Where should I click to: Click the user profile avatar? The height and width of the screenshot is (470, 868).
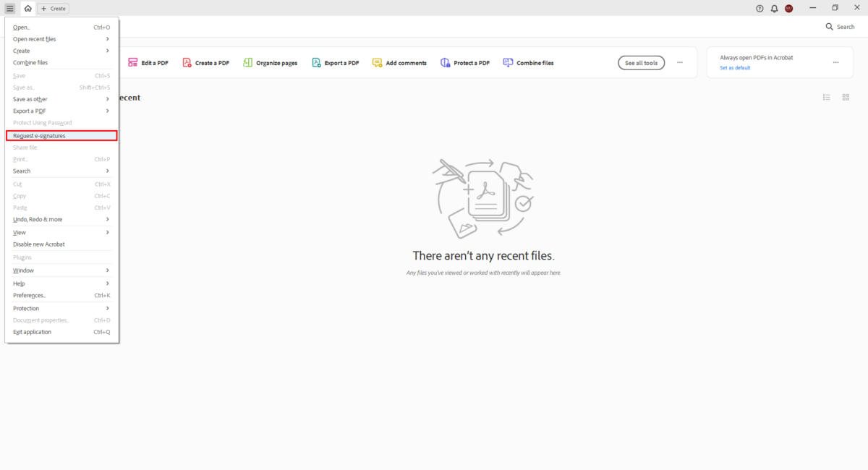tap(789, 9)
